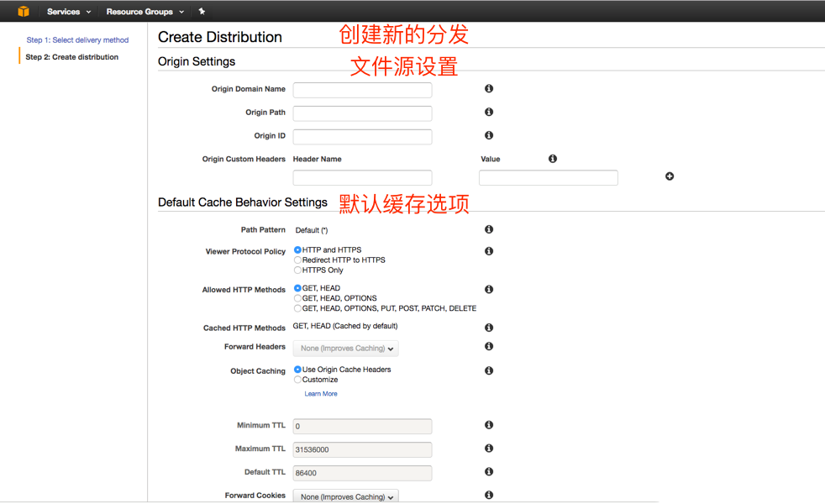
Task: Click the Learn More link
Action: point(321,393)
